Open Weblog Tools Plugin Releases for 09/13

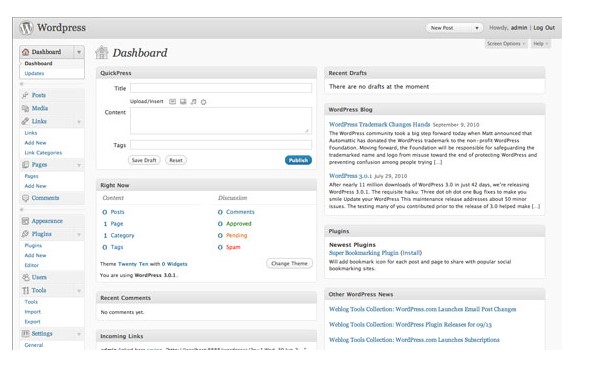410,325
